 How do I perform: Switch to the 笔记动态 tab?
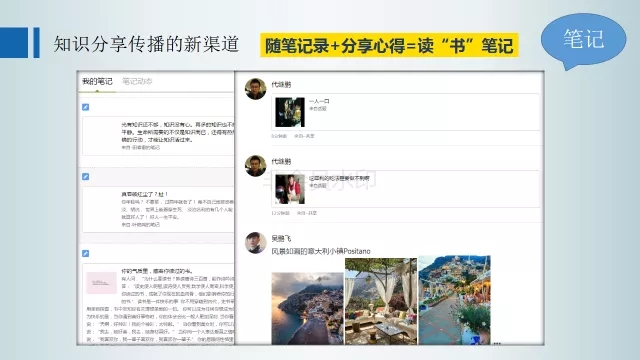(x=137, y=82)
